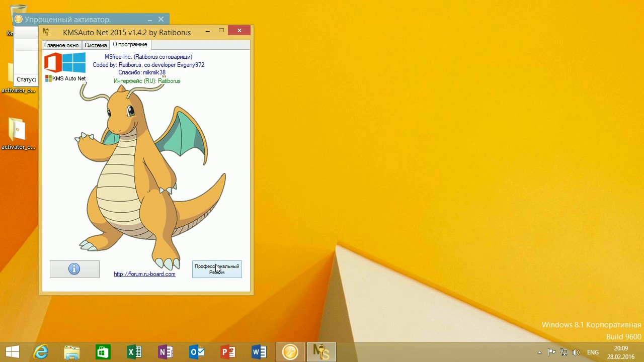Open the network tray icon
Image resolution: width=644 pixels, height=362 pixels.
click(564, 352)
